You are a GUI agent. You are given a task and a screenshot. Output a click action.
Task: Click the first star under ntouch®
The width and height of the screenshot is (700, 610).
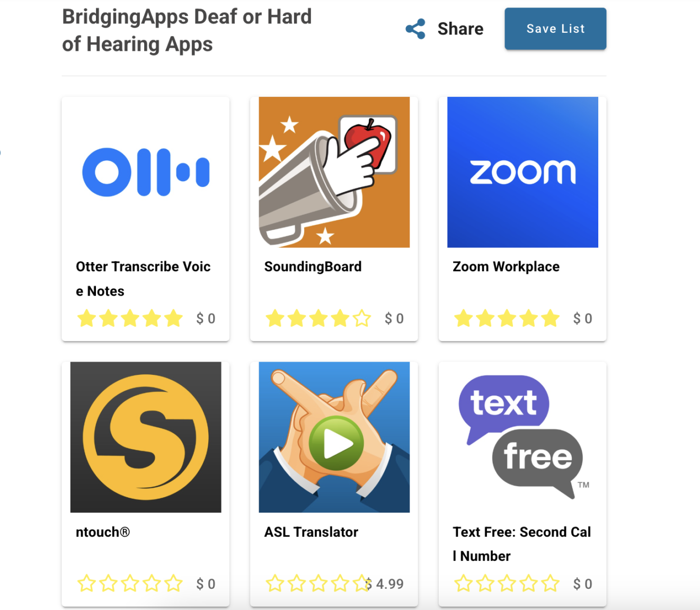point(87,584)
